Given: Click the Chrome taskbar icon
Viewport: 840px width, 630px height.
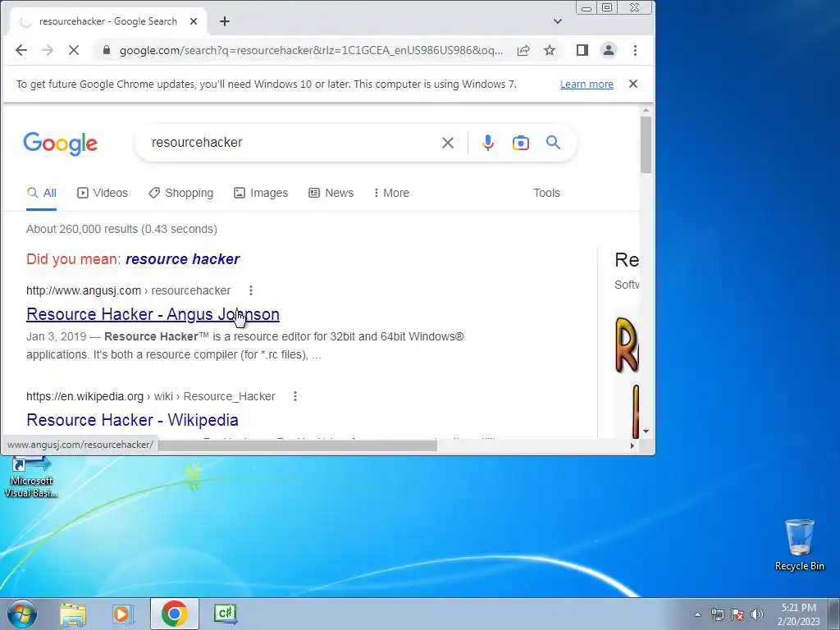Looking at the screenshot, I should [175, 614].
